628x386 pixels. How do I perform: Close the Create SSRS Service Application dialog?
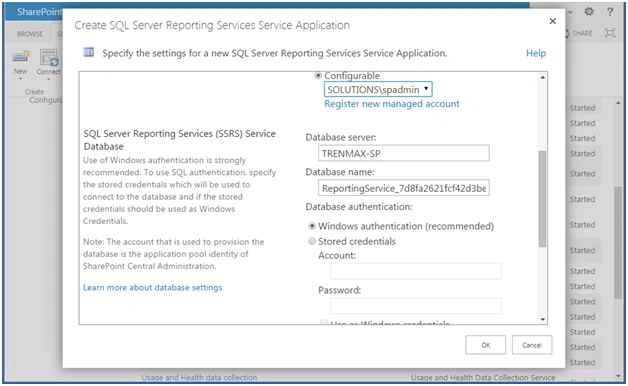click(x=553, y=21)
